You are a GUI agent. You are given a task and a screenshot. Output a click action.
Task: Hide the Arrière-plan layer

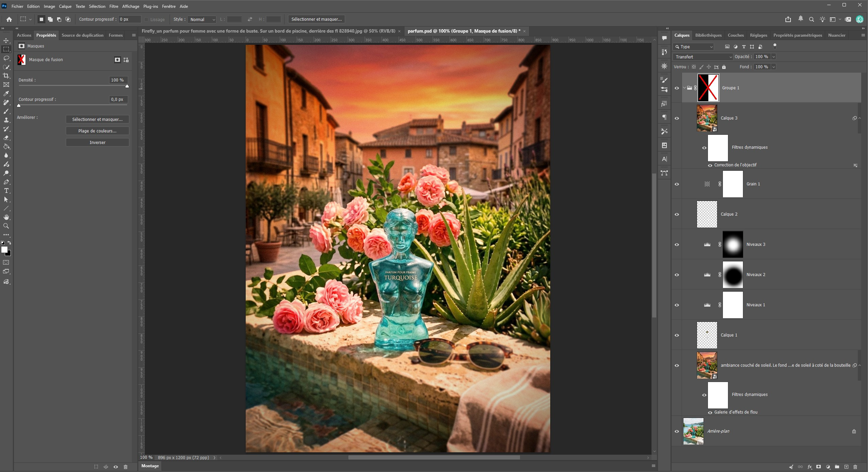pyautogui.click(x=677, y=431)
